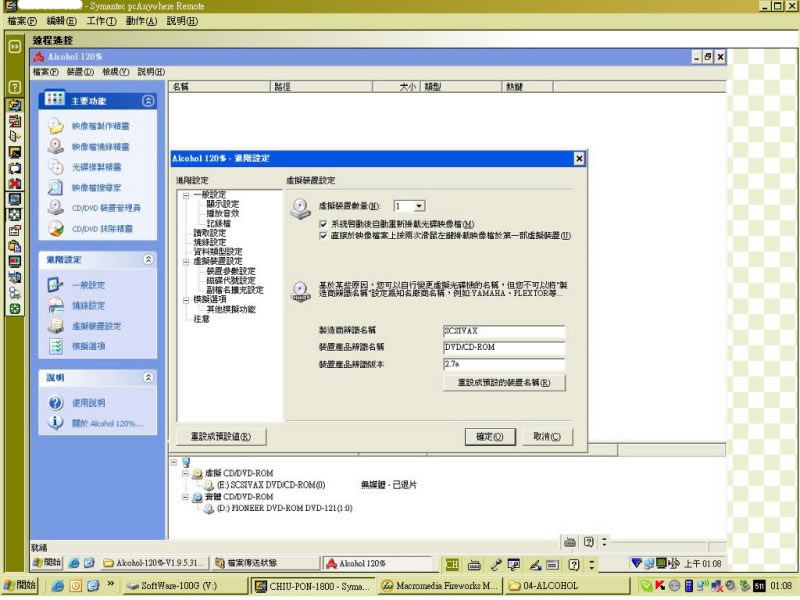Image resolution: width=800 pixels, height=600 pixels.
Task: Toggle 系統啟動後自動重新掛載光碟映像檔 checkbox
Action: (323, 224)
